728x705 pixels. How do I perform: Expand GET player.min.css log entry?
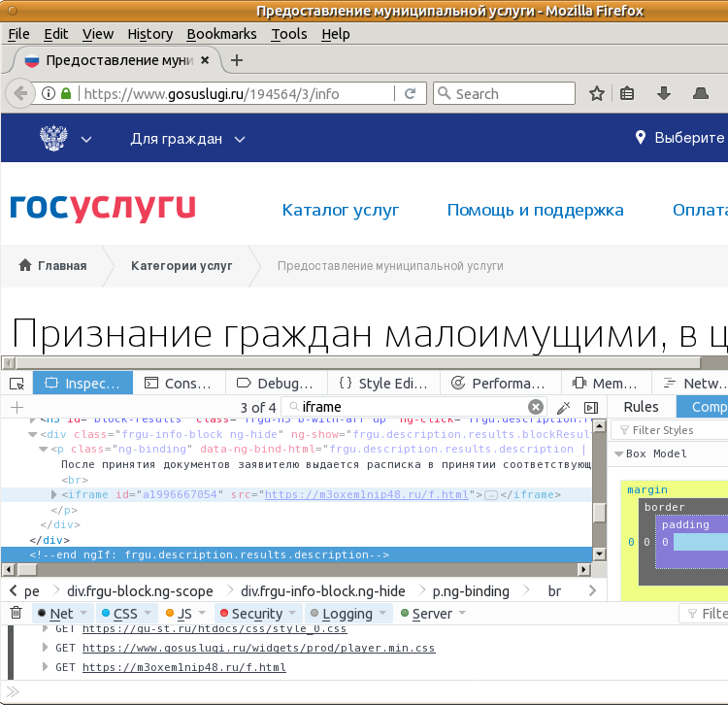pyautogui.click(x=45, y=648)
